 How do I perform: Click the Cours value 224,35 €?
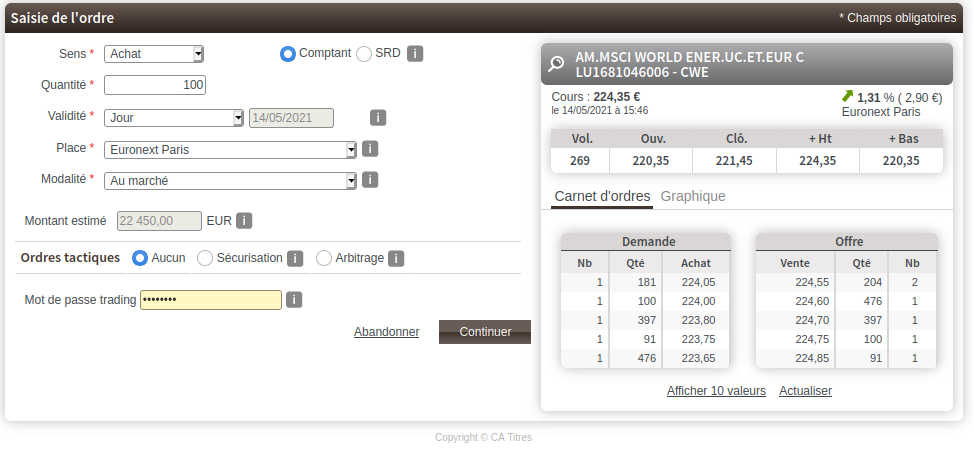[617, 97]
